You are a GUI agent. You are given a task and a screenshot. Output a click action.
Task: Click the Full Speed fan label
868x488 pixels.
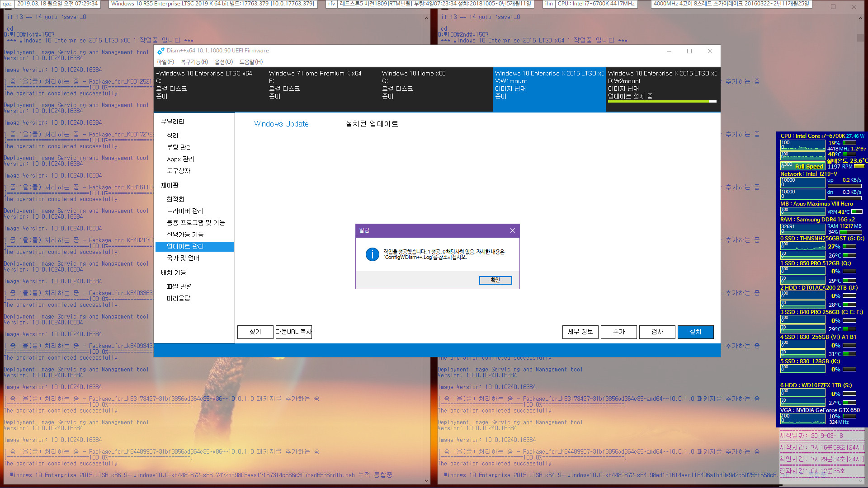[x=809, y=166]
